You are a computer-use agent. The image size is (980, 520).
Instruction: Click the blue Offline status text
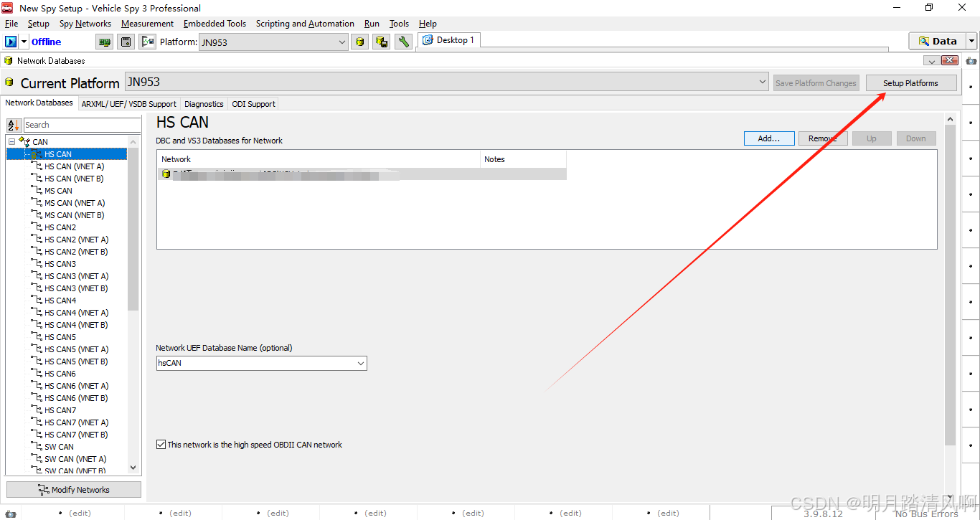coord(47,42)
